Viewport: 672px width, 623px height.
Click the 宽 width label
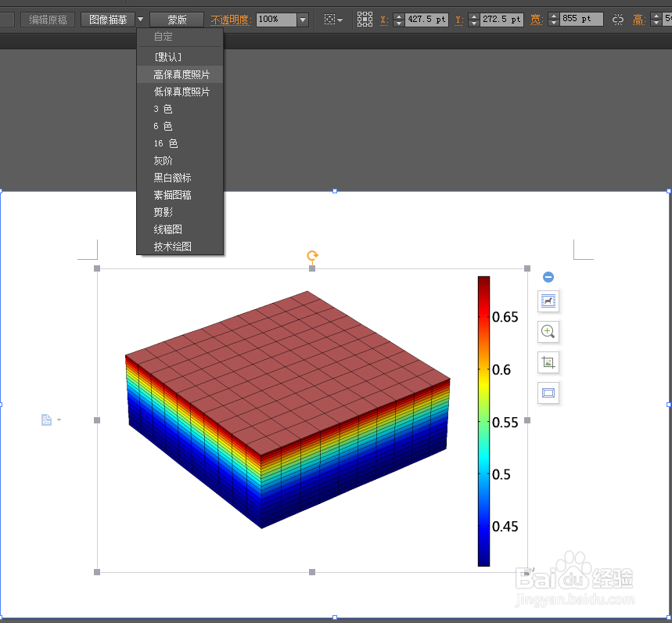(x=537, y=20)
